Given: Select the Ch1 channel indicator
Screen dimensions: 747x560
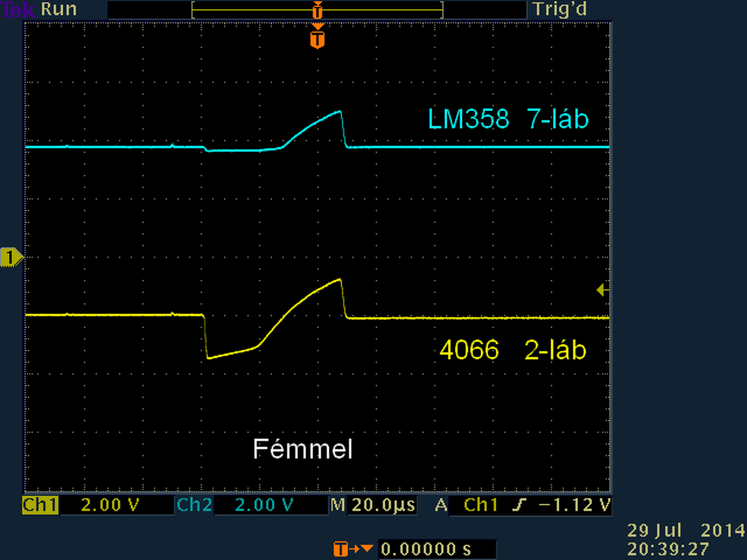Looking at the screenshot, I should [x=40, y=505].
